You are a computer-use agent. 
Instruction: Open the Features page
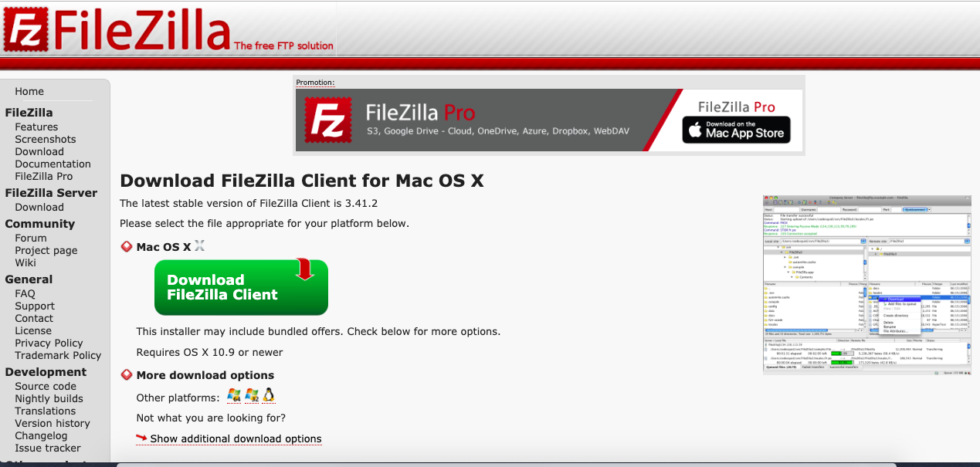click(x=36, y=127)
